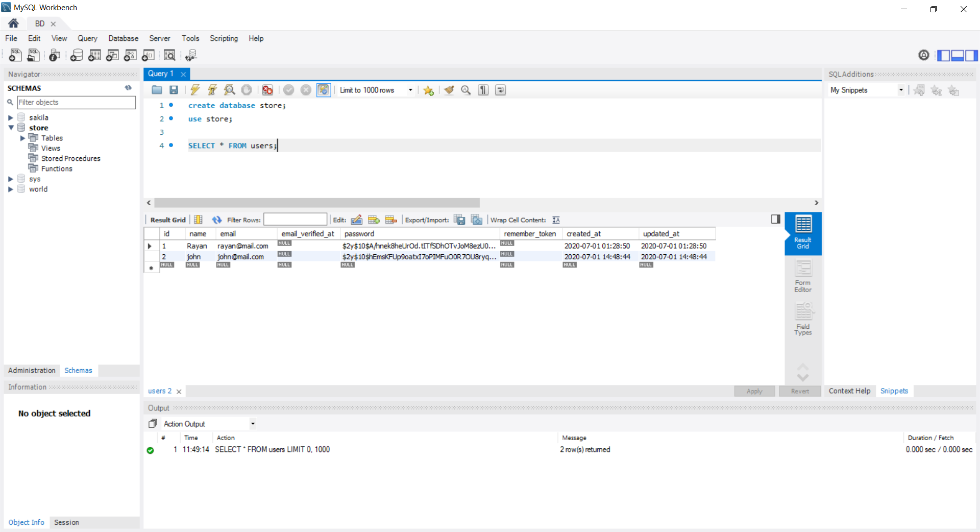Expand the store schema Tables node
The width and height of the screenshot is (980, 532).
pyautogui.click(x=22, y=138)
